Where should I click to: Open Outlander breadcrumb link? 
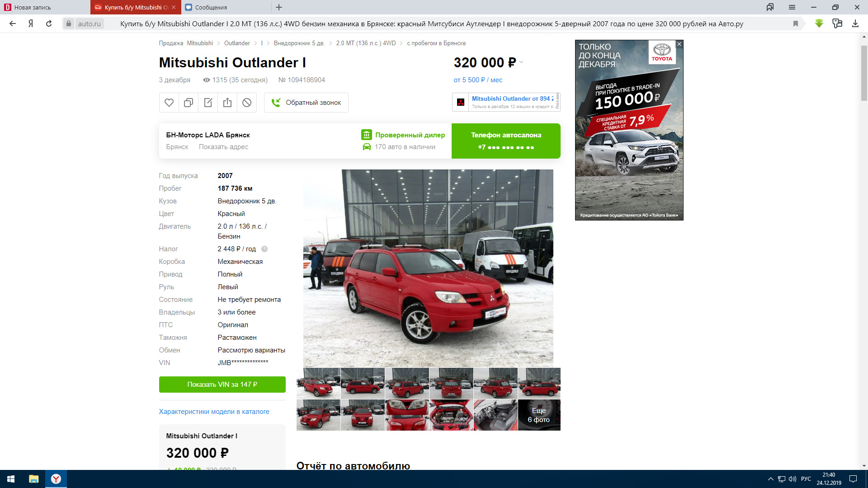[237, 43]
